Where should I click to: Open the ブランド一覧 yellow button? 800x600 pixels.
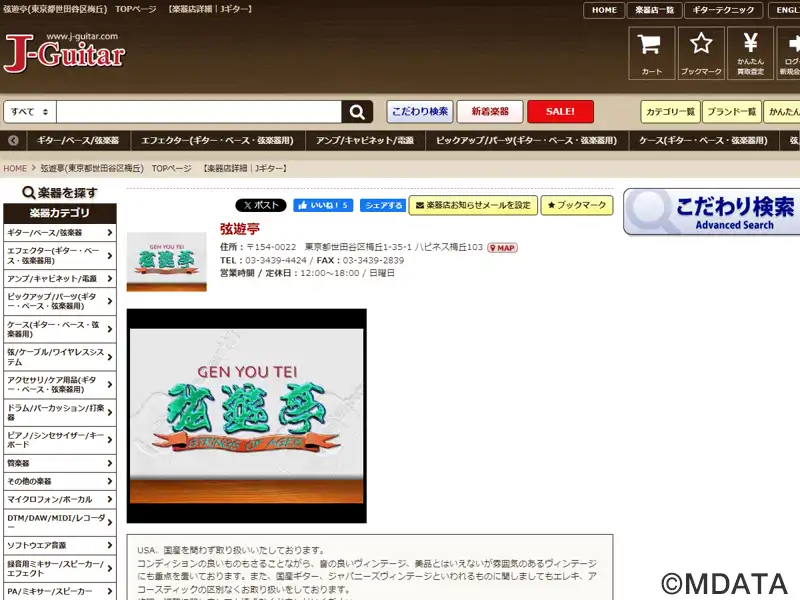tap(732, 112)
